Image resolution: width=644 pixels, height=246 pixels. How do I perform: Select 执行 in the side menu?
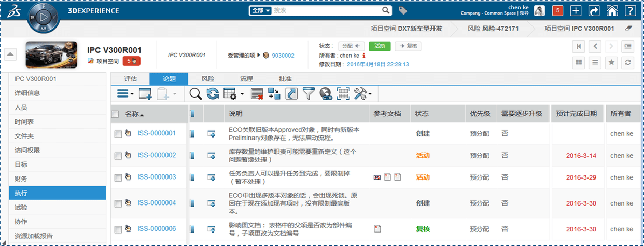(57, 193)
